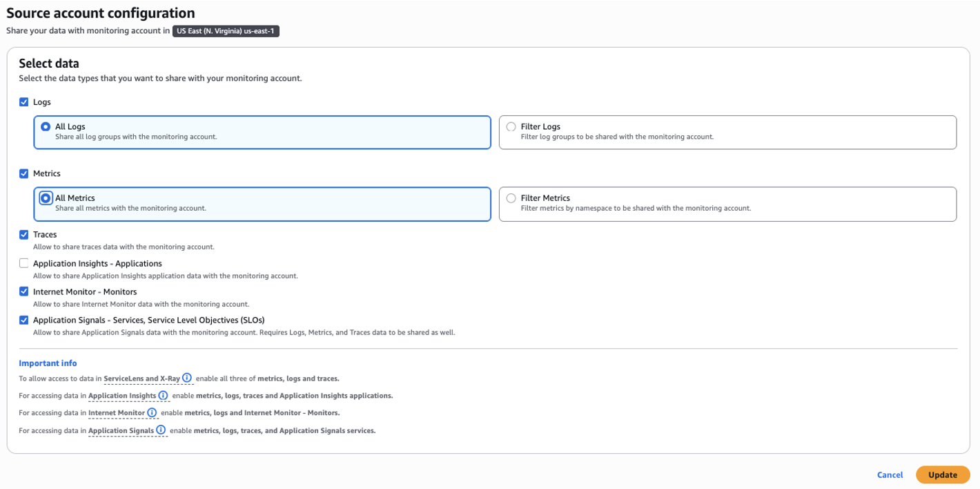Uncheck the Logs checkbox
Screen dimensions: 980x489
pos(24,102)
